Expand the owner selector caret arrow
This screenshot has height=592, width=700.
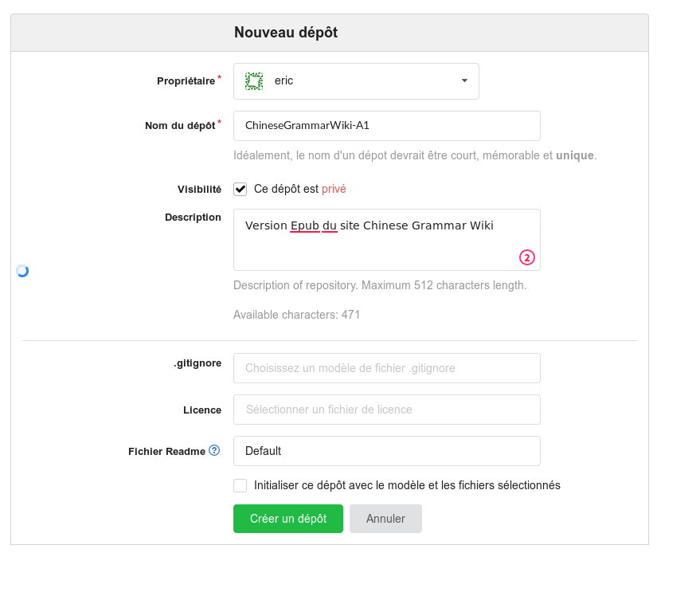463,80
